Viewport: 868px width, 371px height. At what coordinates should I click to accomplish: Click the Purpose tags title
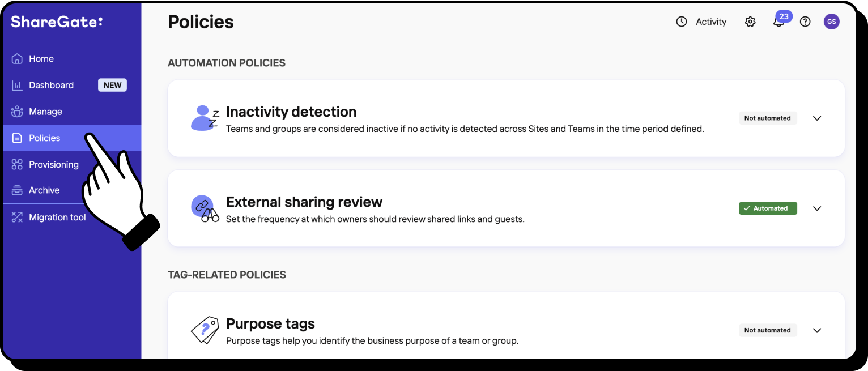coord(270,324)
